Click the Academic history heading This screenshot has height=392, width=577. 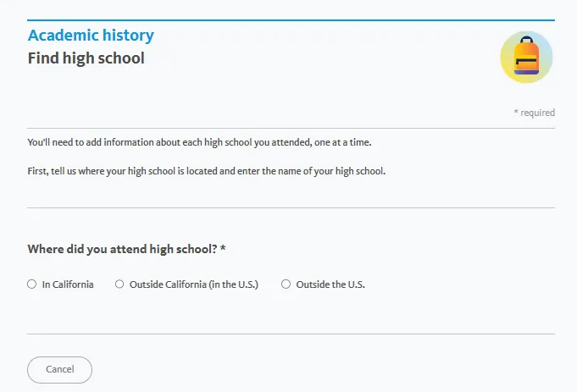pos(91,36)
